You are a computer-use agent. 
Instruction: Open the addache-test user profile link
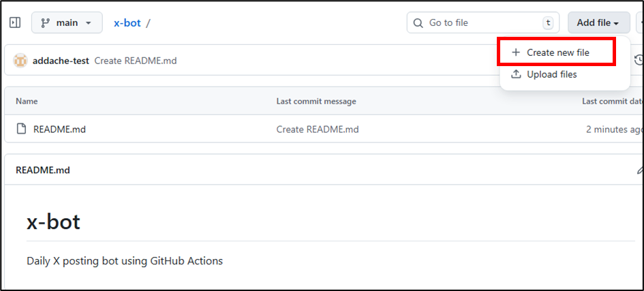click(x=61, y=61)
